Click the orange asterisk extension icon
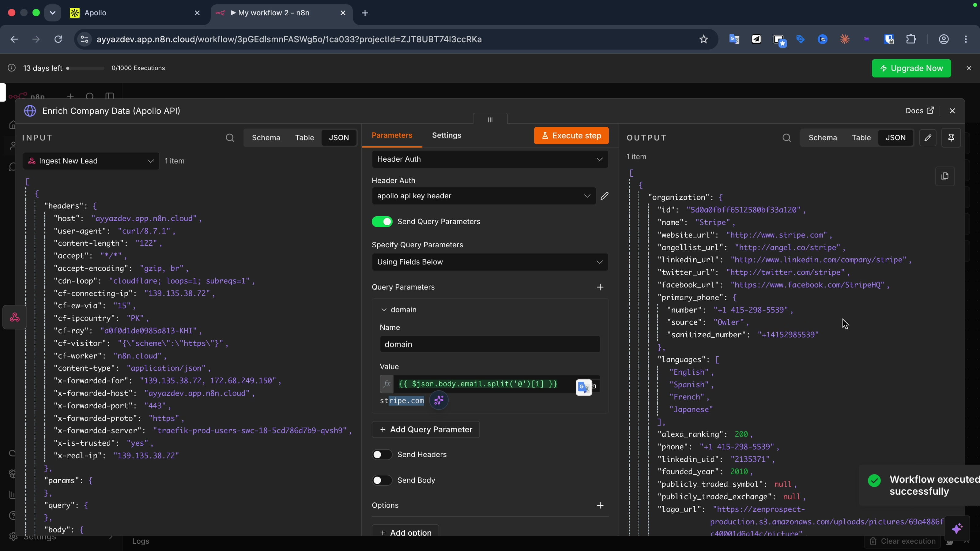Screen dimensions: 980x551 845,39
